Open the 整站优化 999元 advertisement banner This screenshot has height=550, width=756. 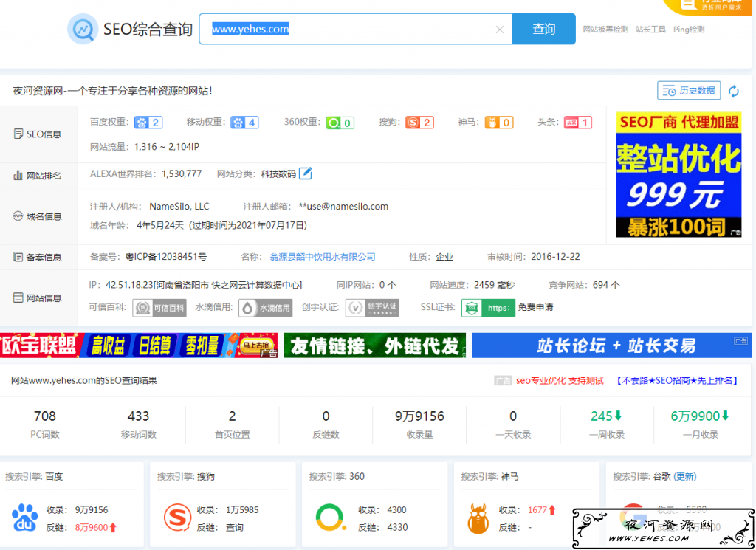pos(678,174)
